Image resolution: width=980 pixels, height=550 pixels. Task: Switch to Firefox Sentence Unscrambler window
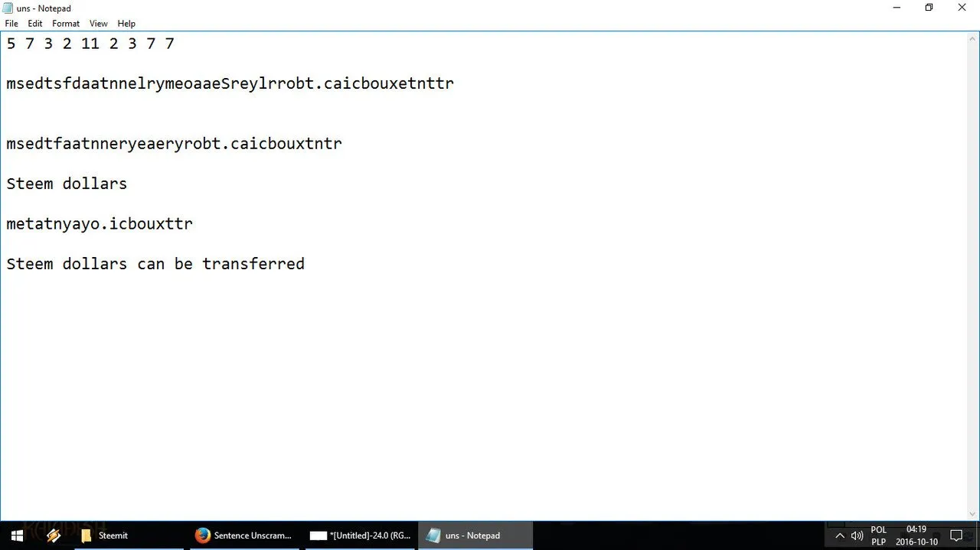click(x=244, y=535)
